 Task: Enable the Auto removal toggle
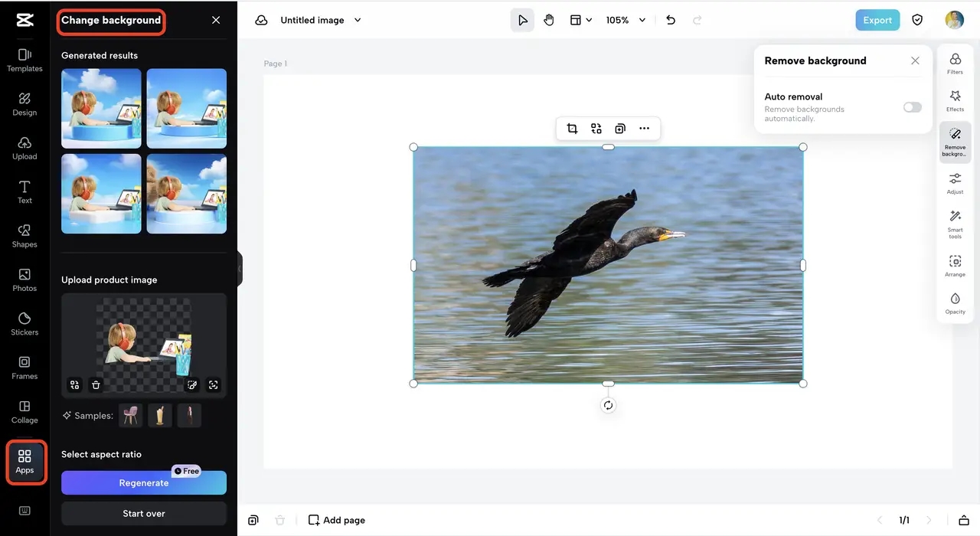(x=912, y=107)
